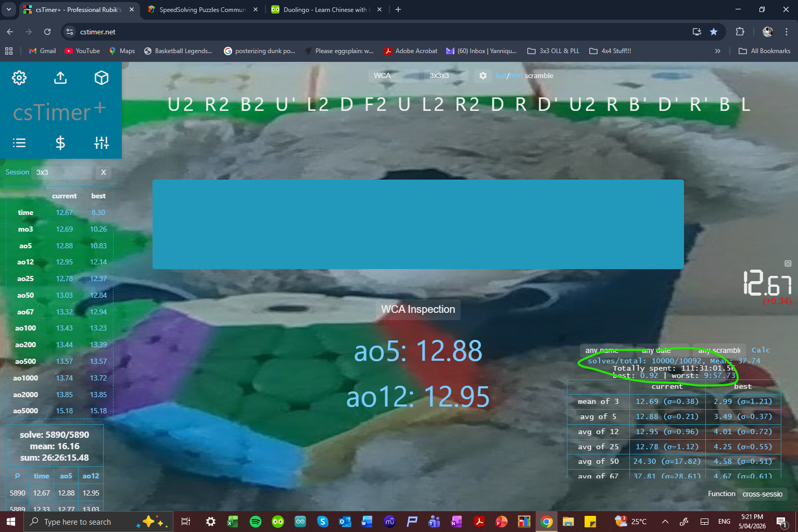
Task: Click the Calc link in stats panel
Action: (761, 350)
